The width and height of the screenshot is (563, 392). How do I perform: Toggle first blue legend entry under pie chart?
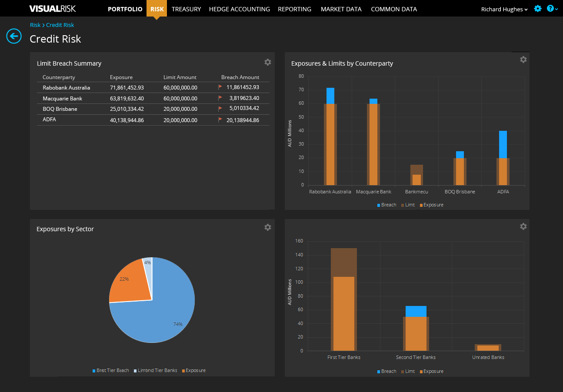[x=110, y=370]
